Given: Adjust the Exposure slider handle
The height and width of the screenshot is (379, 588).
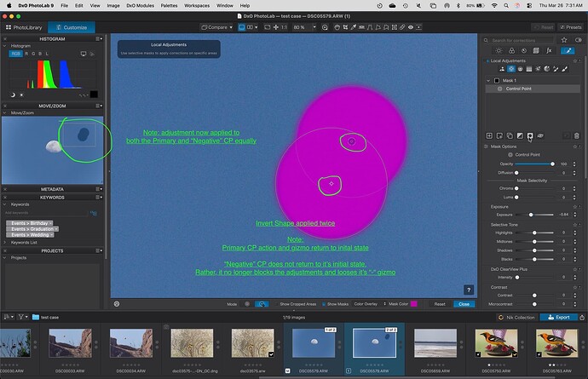Looking at the screenshot, I should coord(531,215).
